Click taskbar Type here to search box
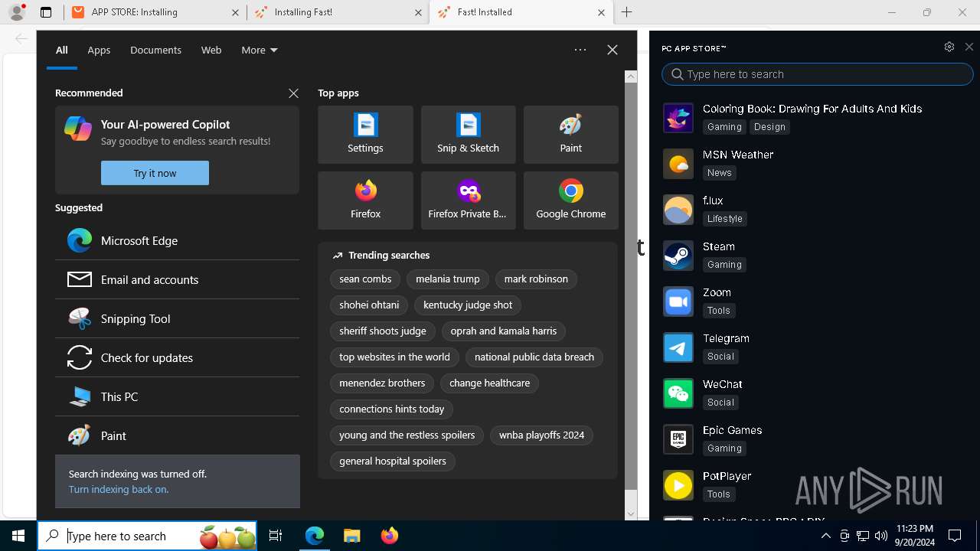 pyautogui.click(x=147, y=536)
